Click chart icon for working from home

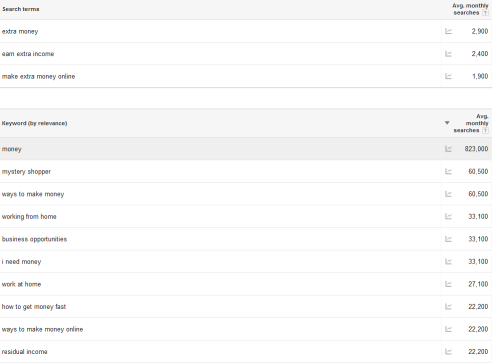[x=448, y=217]
